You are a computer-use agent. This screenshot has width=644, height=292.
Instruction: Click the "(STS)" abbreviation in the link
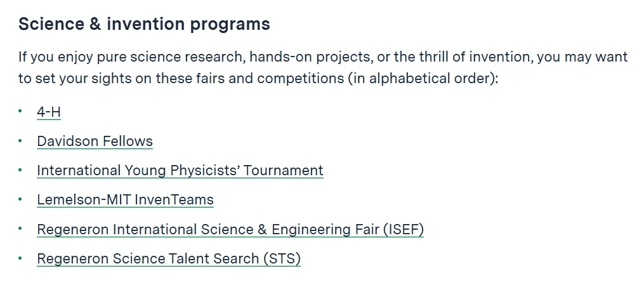pyautogui.click(x=282, y=258)
